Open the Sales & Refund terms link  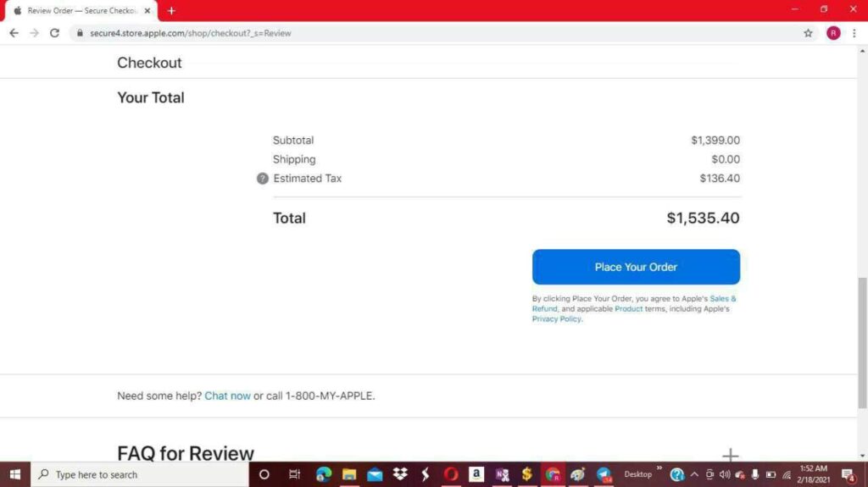[722, 298]
